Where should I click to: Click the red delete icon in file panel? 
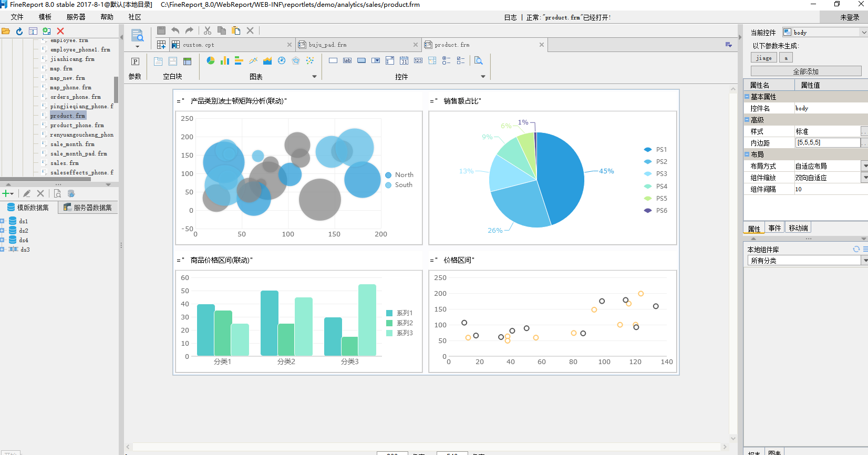60,32
